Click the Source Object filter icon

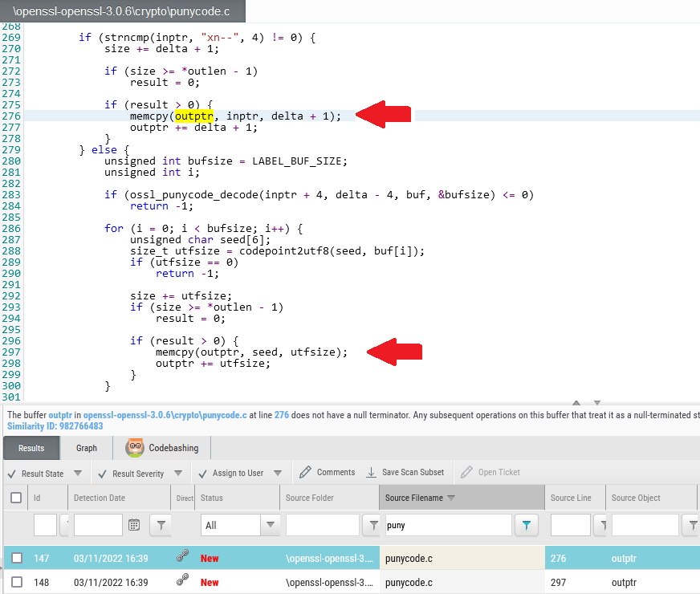pos(691,525)
